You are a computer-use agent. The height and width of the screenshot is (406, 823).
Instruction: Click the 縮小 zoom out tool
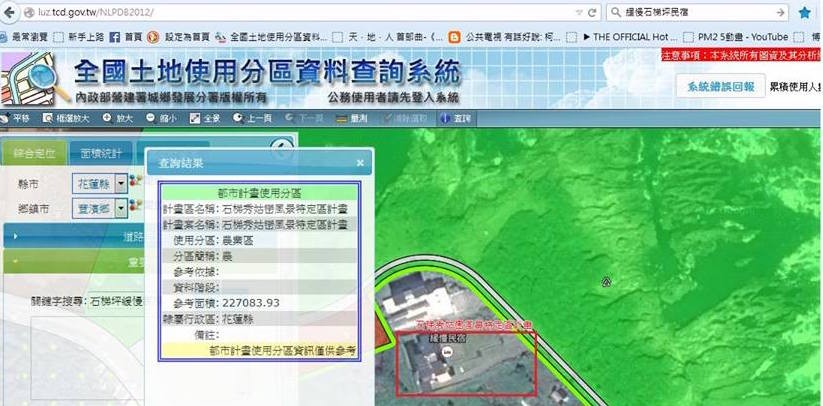[161, 118]
